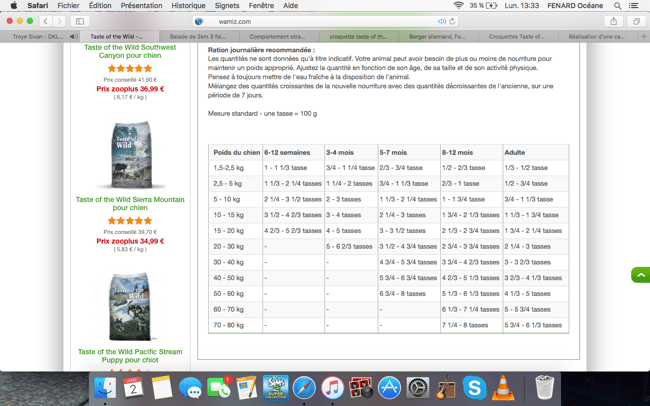This screenshot has width=650, height=406.
Task: Open Photo Booth from the Dock
Action: pyautogui.click(x=361, y=388)
